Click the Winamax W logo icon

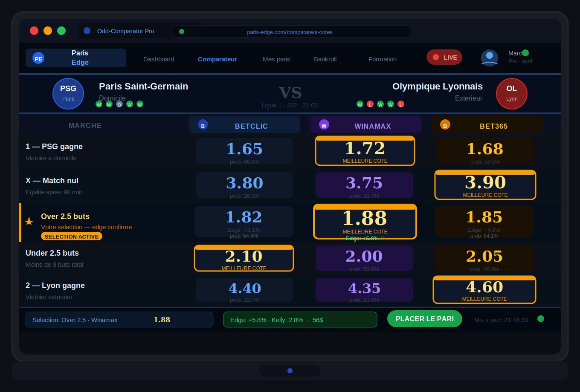click(324, 124)
